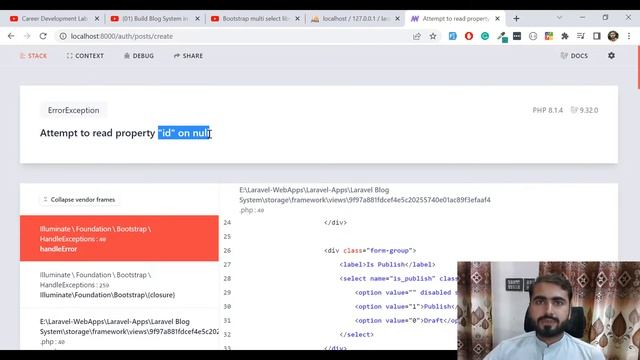The width and height of the screenshot is (640, 360).
Task: Open the DOCS link
Action: pos(574,56)
